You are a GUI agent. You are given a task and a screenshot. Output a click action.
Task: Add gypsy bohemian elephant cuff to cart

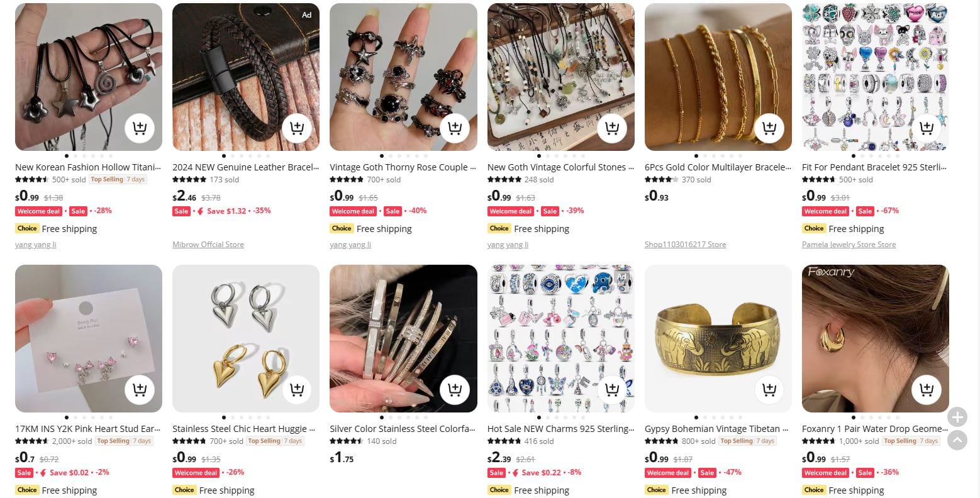tap(769, 390)
